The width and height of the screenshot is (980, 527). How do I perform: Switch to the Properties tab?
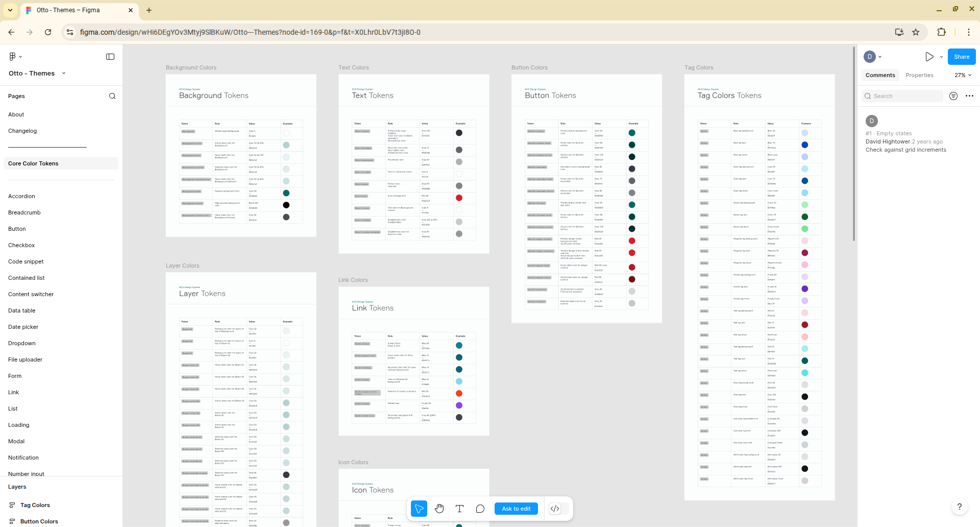pyautogui.click(x=919, y=75)
